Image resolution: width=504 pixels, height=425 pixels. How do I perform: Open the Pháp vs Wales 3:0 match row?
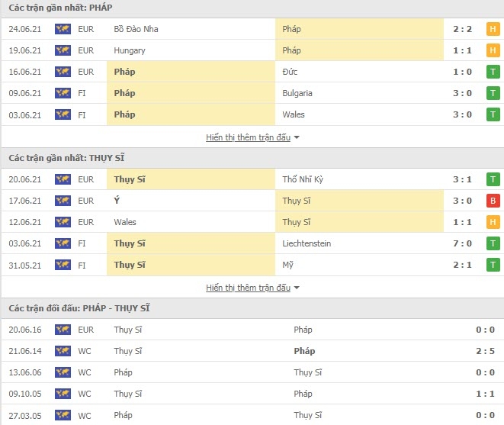pyautogui.click(x=252, y=115)
